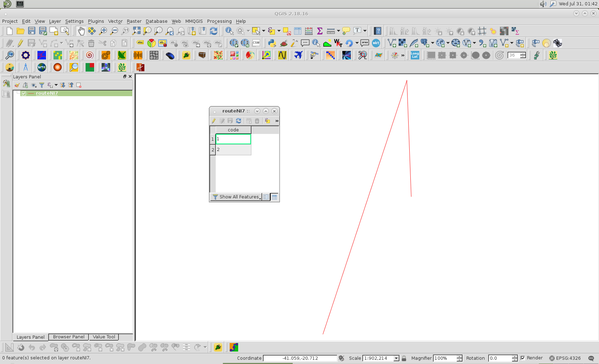Viewport: 599px width, 364px height.
Task: Add PostGIS layer elephant icon
Action: tap(424, 43)
